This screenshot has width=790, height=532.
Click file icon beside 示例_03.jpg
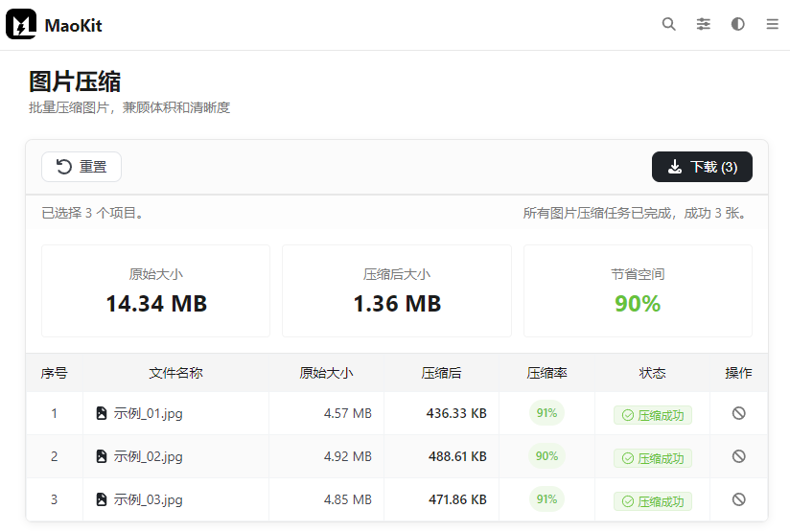pyautogui.click(x=102, y=499)
